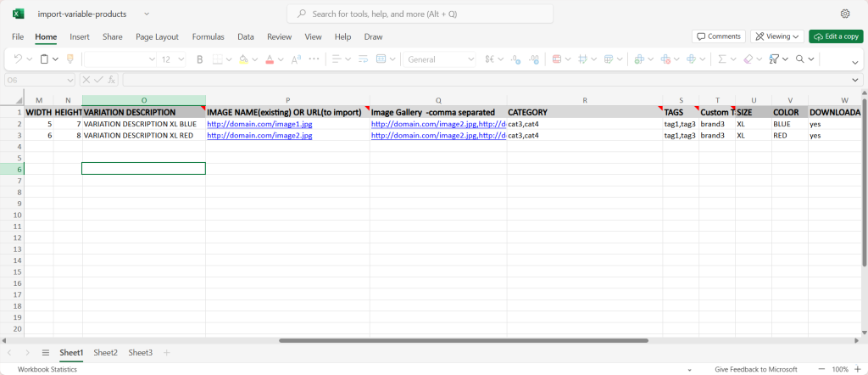868x375 pixels.
Task: Open the Viewing mode dropdown
Action: 777,36
